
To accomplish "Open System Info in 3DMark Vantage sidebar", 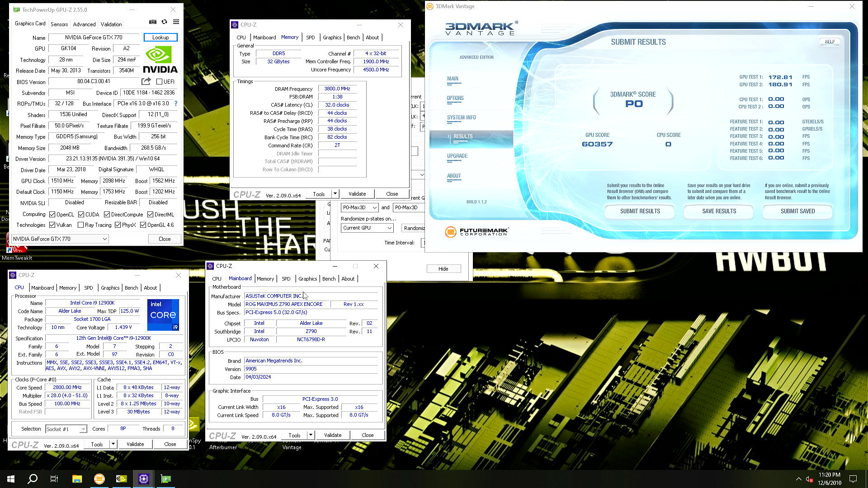I will [461, 117].
